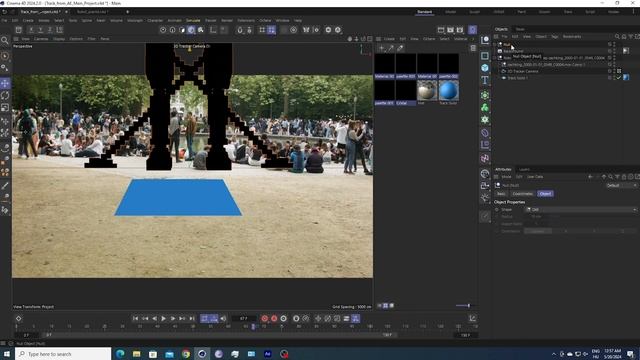The width and height of the screenshot is (640, 360).
Task: Click the current frame field in timeline
Action: point(243,318)
